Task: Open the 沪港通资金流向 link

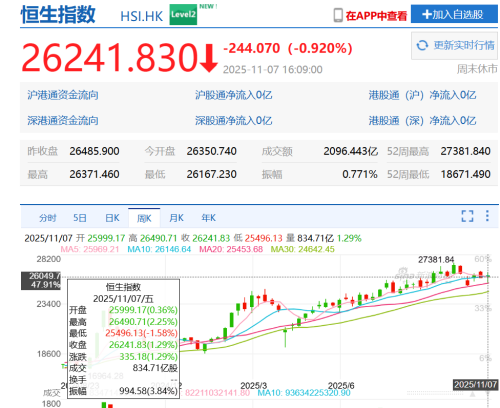Action: click(x=63, y=95)
